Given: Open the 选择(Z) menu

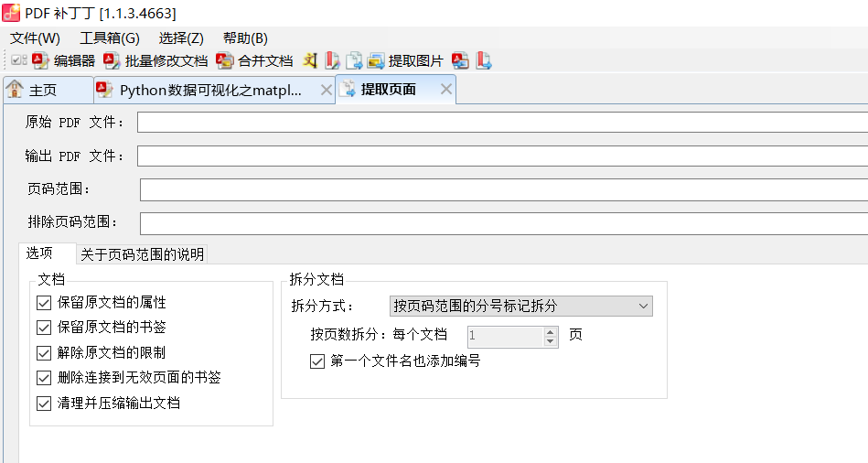Looking at the screenshot, I should coord(181,38).
